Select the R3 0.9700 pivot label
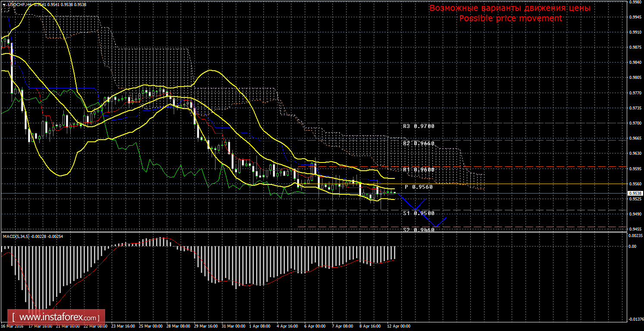The width and height of the screenshot is (644, 331). (419, 126)
